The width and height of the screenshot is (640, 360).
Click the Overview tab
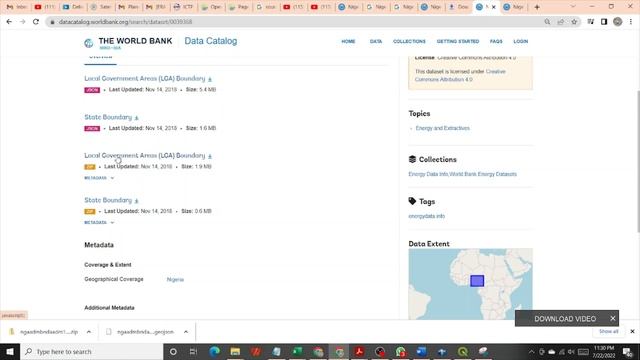click(100, 58)
